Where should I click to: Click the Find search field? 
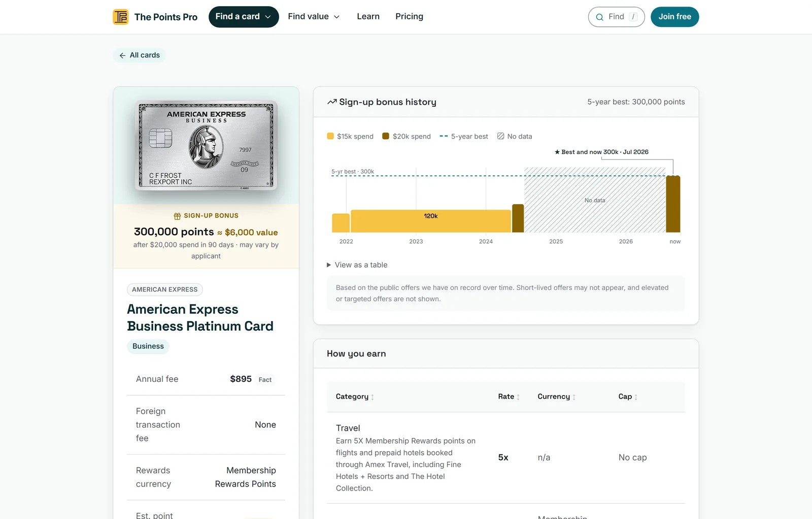point(616,17)
